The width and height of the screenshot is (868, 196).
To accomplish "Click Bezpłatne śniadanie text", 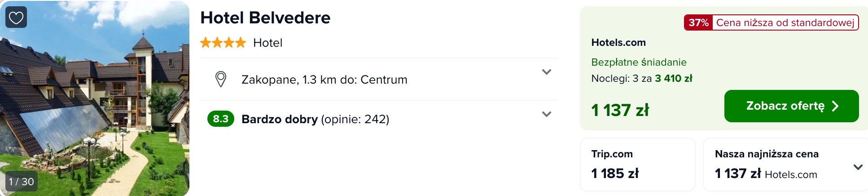I will pos(639,62).
